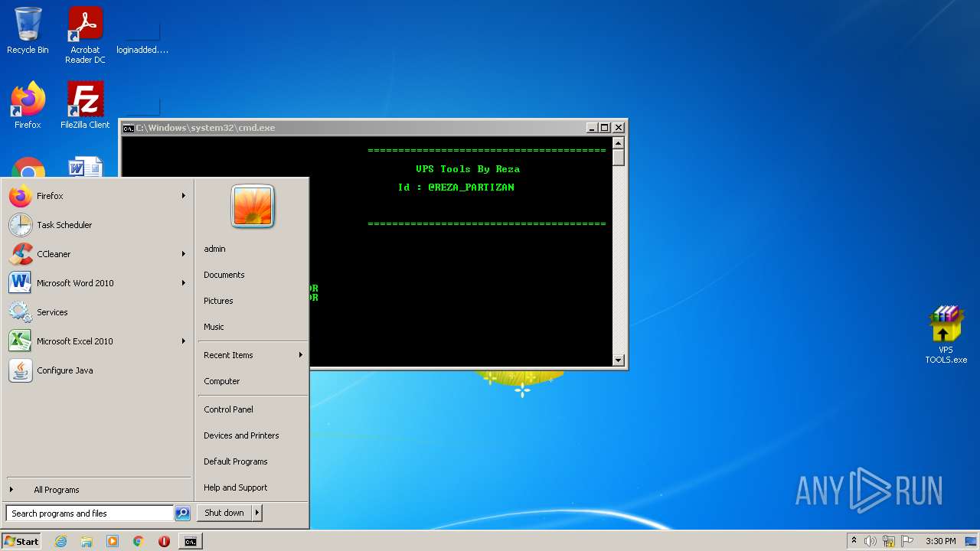Click Configure Java icon in Start menu
The width and height of the screenshot is (980, 551).
pyautogui.click(x=21, y=370)
